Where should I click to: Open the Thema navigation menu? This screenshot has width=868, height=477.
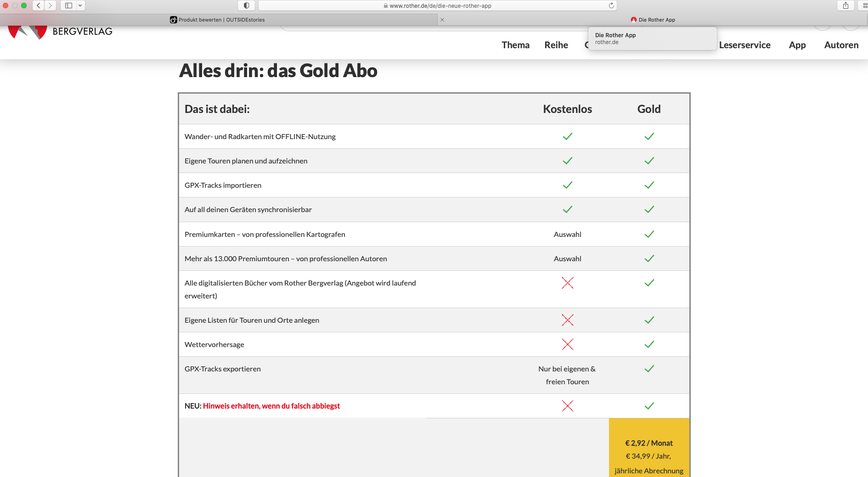click(515, 45)
